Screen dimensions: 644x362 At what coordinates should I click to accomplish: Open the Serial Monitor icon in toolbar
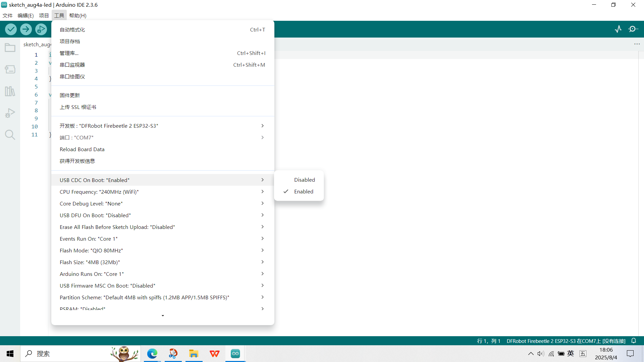[633, 29]
